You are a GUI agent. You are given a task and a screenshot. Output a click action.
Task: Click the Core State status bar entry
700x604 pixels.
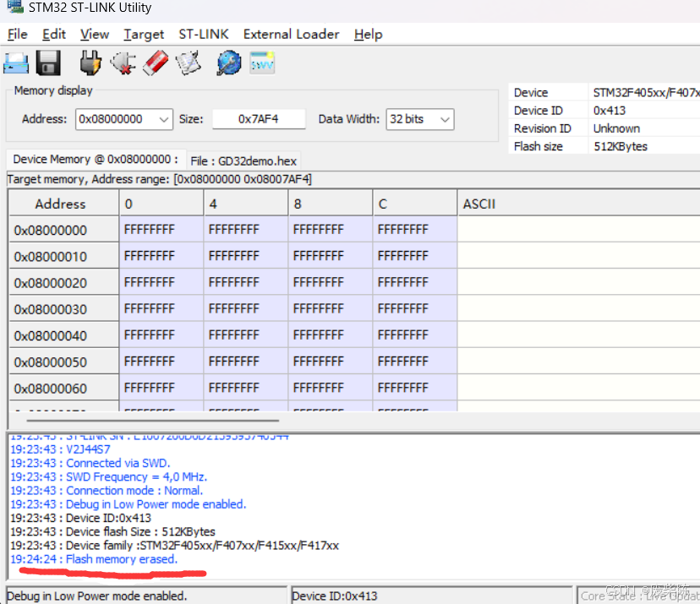click(x=640, y=596)
